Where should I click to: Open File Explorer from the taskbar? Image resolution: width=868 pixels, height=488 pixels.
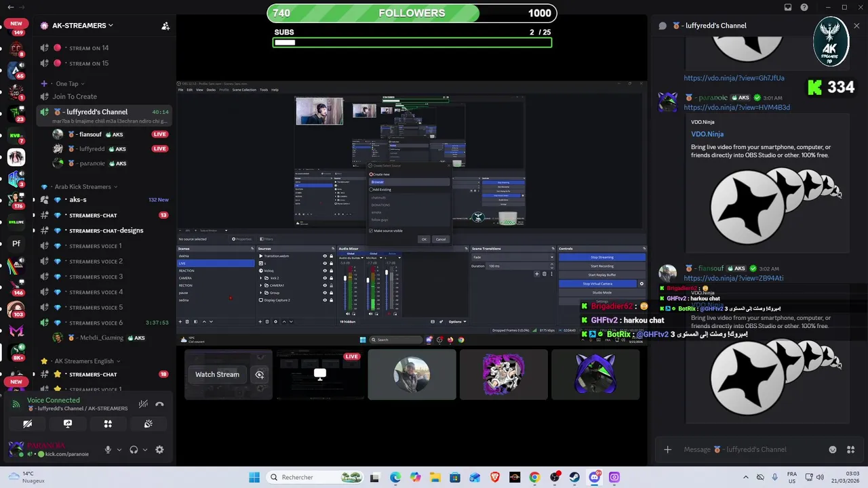pyautogui.click(x=435, y=477)
